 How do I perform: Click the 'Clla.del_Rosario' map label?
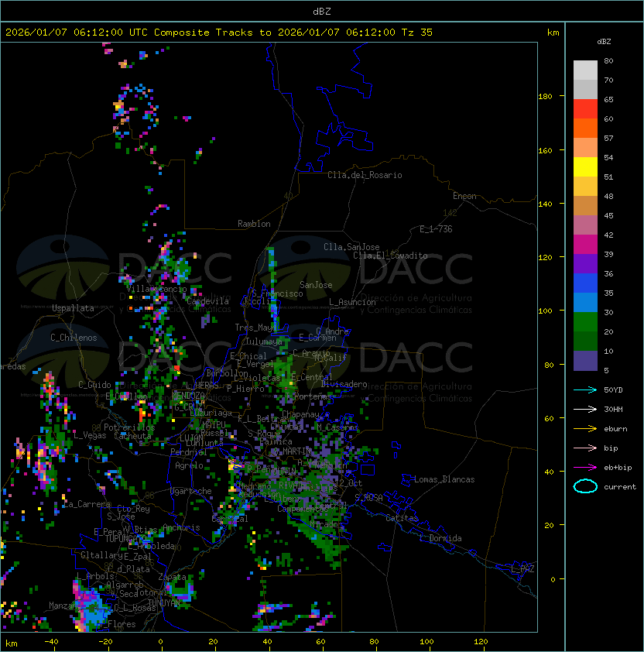365,175
